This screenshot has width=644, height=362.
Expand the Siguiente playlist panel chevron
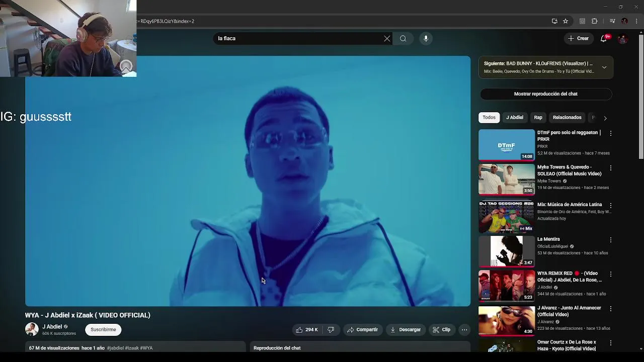click(604, 67)
